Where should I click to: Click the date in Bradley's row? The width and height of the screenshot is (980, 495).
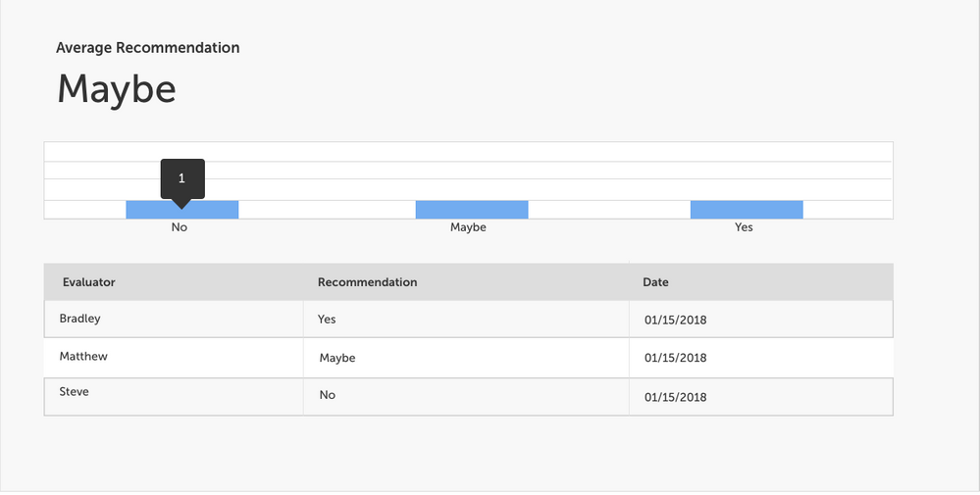tap(675, 320)
